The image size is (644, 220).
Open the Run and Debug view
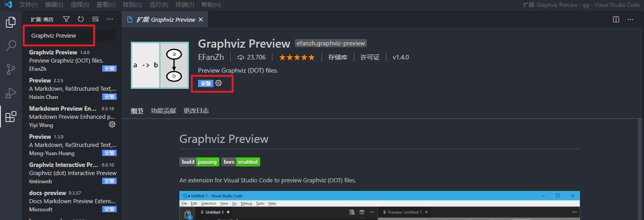11,93
